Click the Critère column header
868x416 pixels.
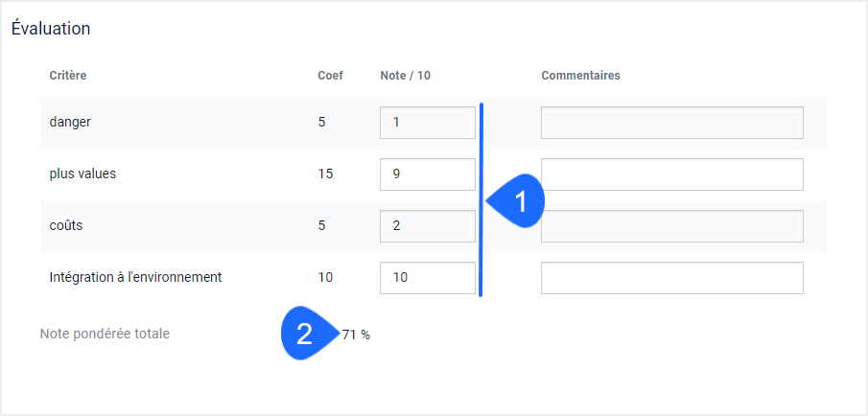67,76
